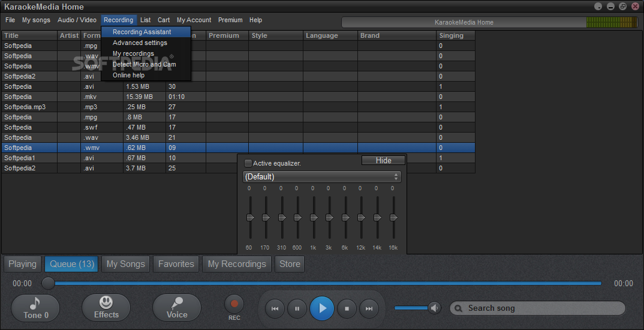Click the Search song input field
This screenshot has width=644, height=330.
click(x=537, y=308)
